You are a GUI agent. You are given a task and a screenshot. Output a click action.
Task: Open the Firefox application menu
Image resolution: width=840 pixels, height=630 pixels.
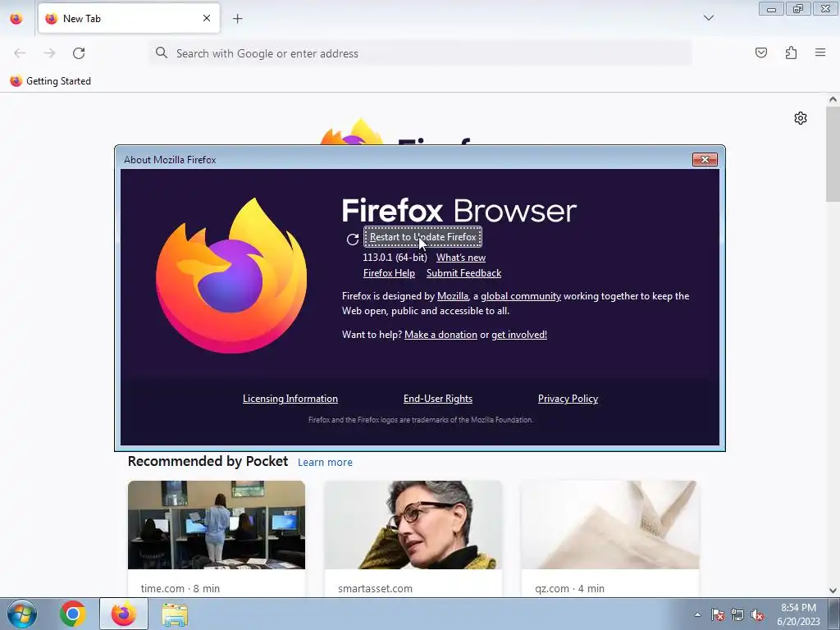820,52
